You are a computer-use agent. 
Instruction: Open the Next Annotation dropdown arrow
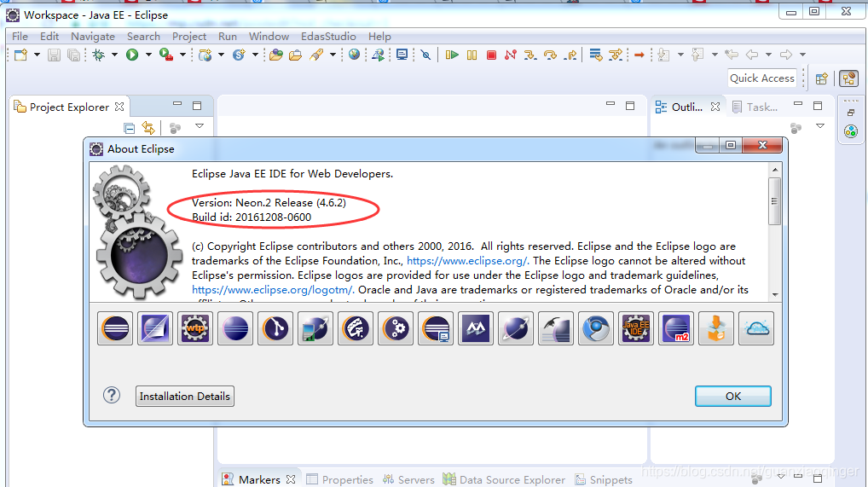point(680,55)
